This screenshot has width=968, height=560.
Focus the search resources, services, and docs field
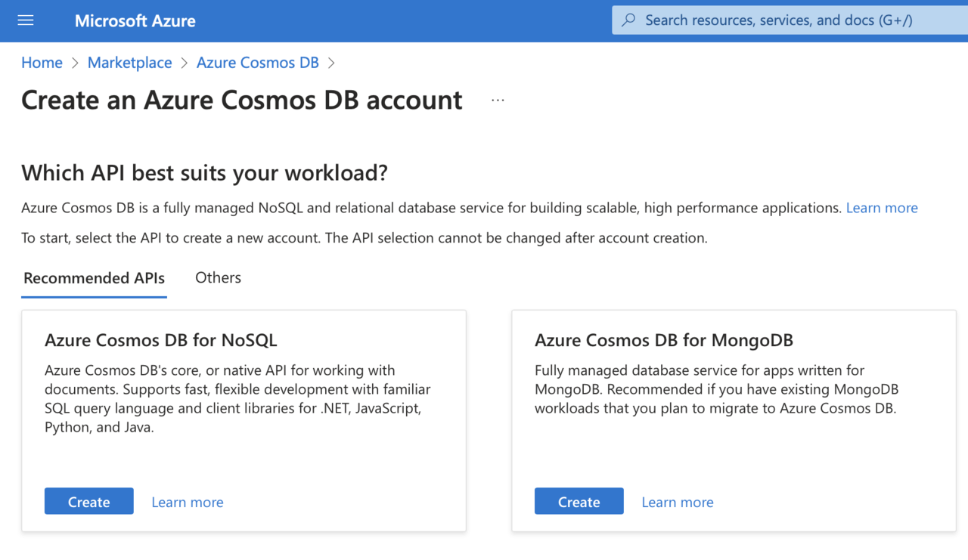(x=779, y=20)
